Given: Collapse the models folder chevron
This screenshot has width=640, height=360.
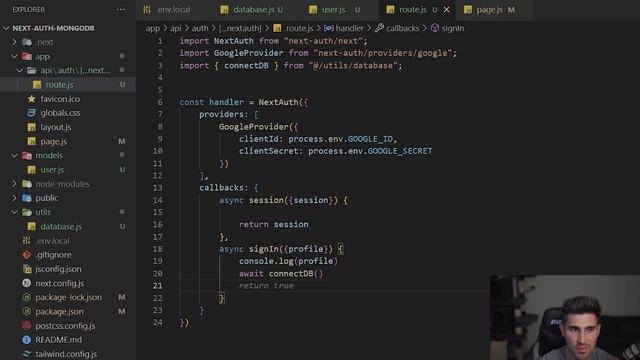Looking at the screenshot, I should (14, 156).
